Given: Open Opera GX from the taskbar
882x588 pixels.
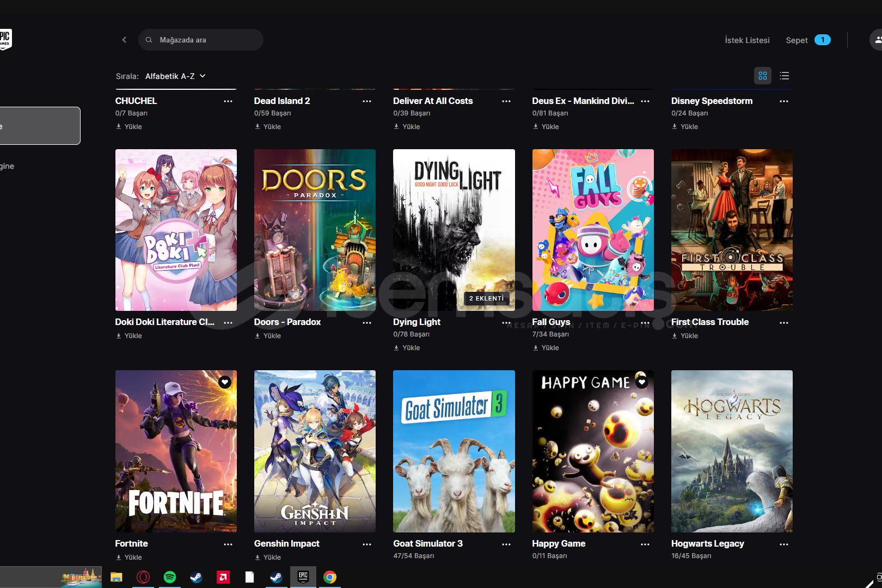Looking at the screenshot, I should pyautogui.click(x=143, y=577).
